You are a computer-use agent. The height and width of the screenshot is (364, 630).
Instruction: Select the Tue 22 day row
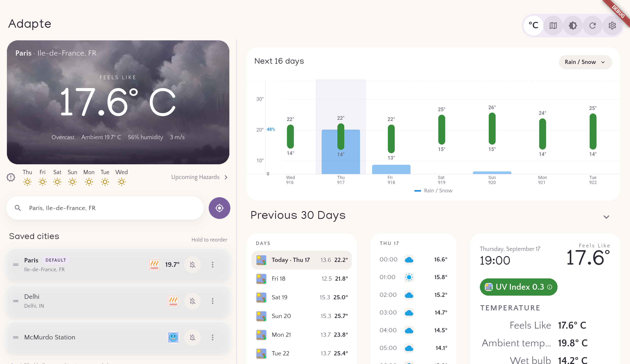coord(301,353)
